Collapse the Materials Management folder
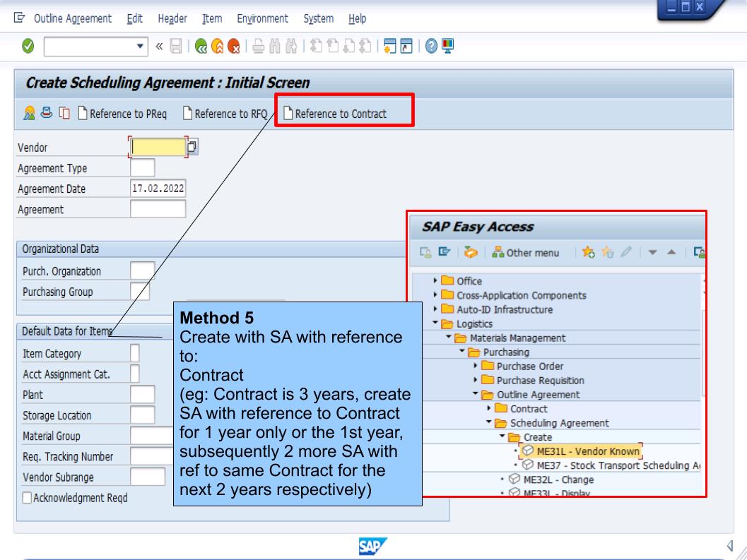The width and height of the screenshot is (747, 560). pos(448,337)
